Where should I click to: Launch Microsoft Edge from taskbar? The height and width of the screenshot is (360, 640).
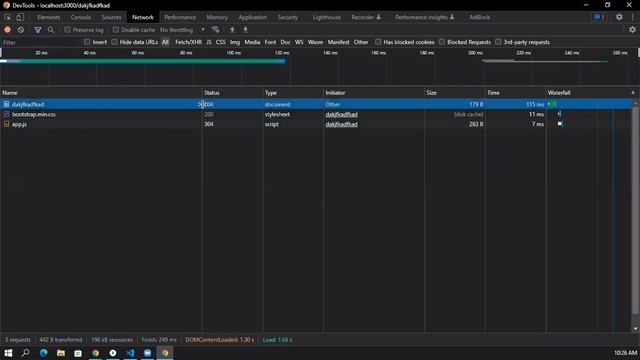(44, 353)
